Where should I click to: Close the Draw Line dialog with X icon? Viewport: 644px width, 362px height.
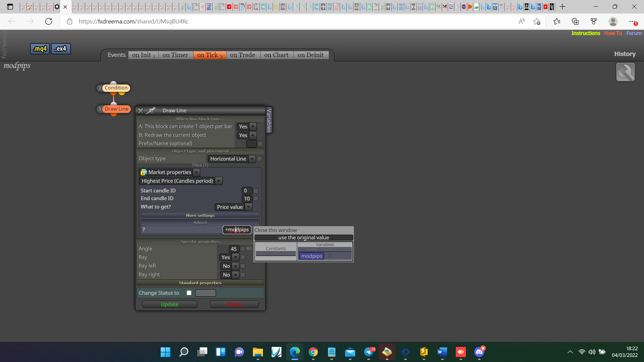pyautogui.click(x=141, y=111)
